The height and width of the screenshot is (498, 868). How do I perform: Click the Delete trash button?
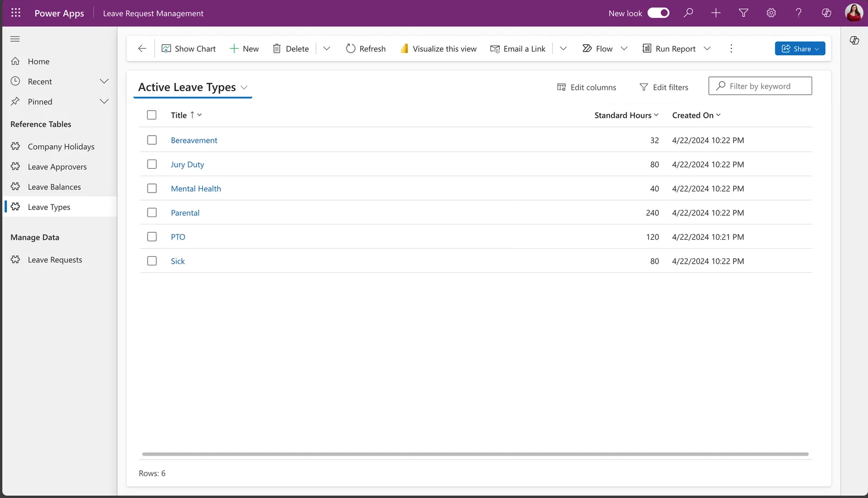[291, 48]
